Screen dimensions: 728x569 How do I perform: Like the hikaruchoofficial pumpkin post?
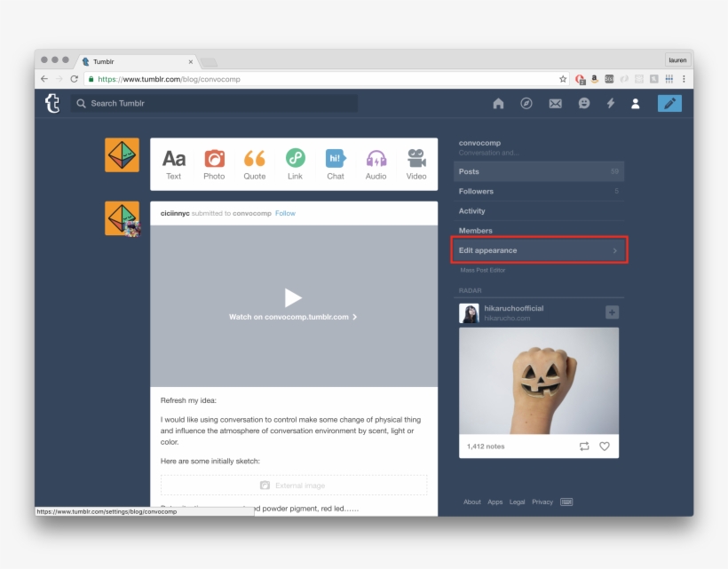click(x=605, y=447)
